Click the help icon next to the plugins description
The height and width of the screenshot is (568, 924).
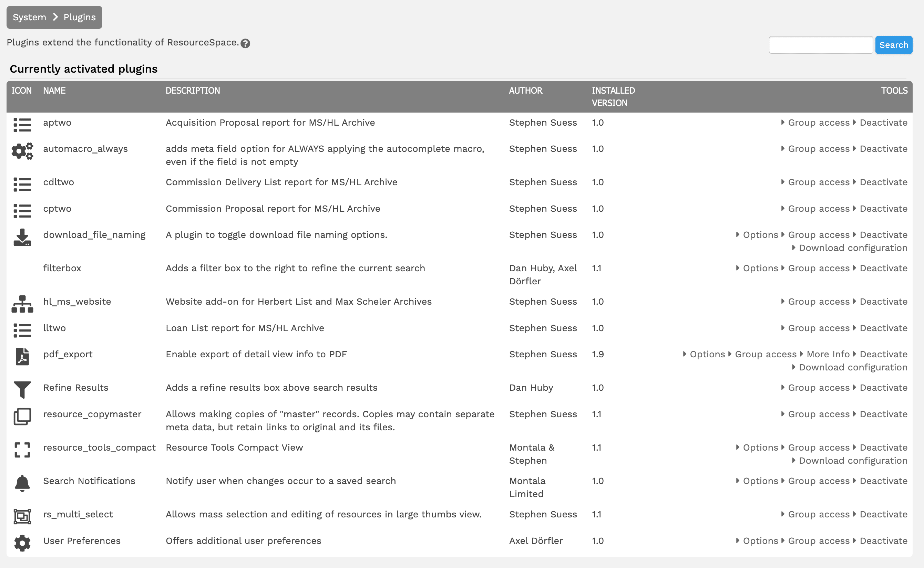click(246, 43)
